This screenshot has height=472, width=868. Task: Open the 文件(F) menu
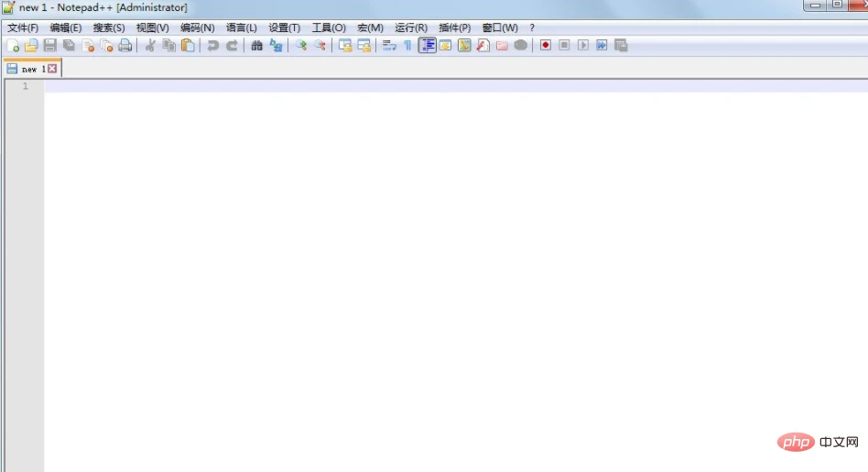[23, 27]
